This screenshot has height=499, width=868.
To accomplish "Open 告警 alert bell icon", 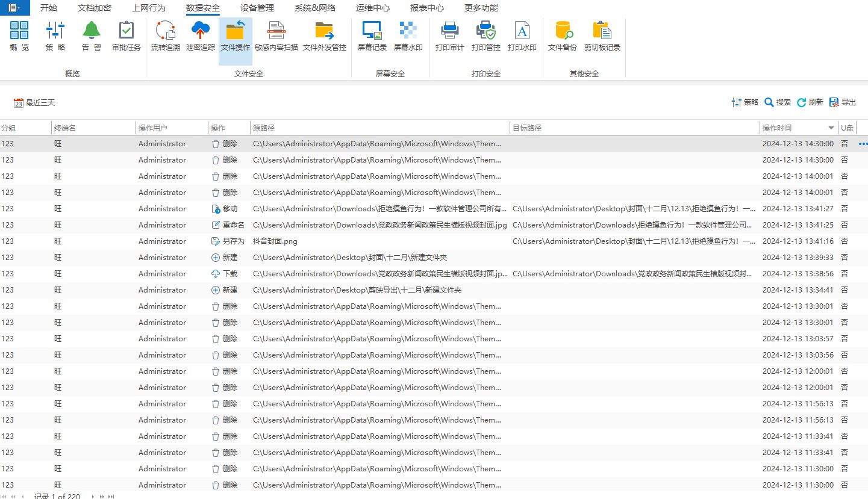I will [92, 36].
